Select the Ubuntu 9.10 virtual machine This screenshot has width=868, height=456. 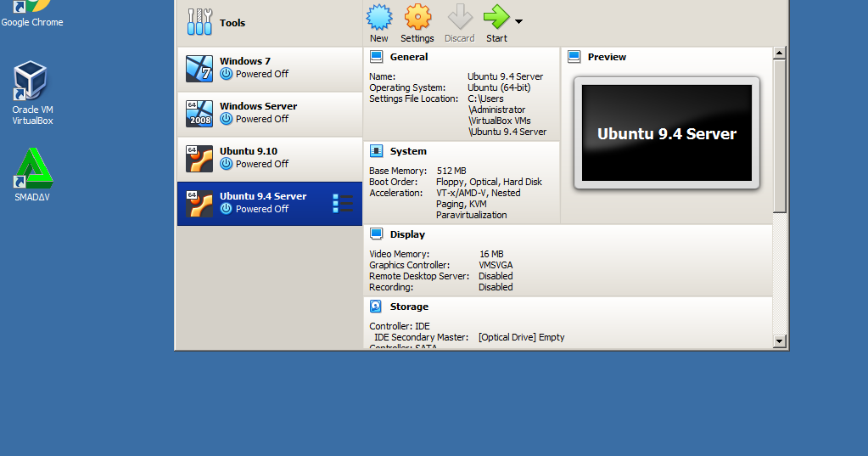[270, 159]
